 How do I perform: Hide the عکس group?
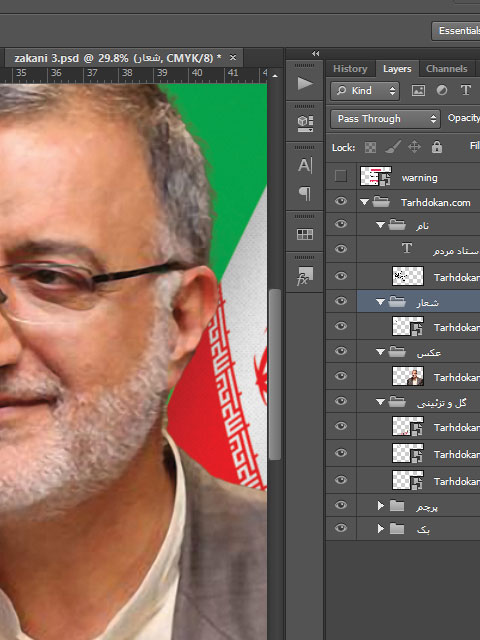[x=341, y=351]
